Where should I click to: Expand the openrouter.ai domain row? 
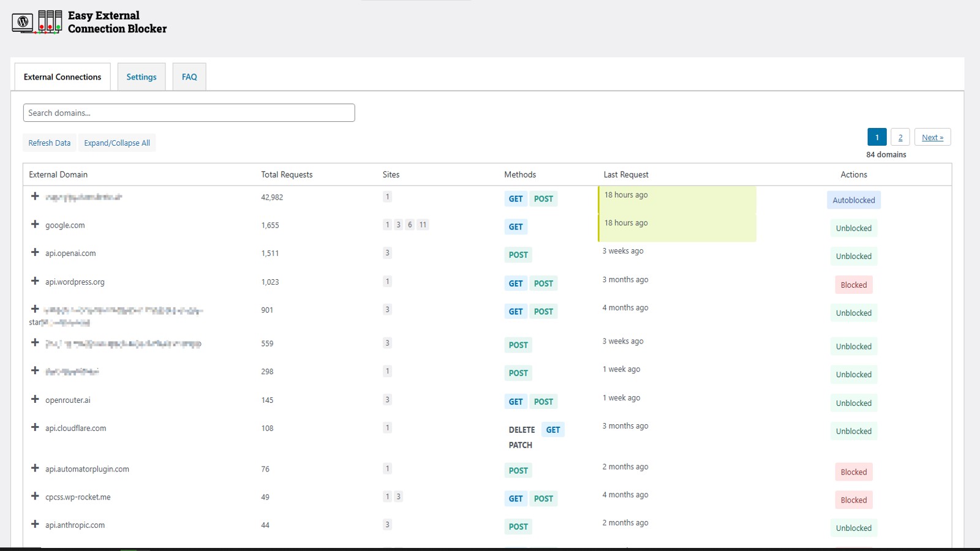[x=35, y=399]
